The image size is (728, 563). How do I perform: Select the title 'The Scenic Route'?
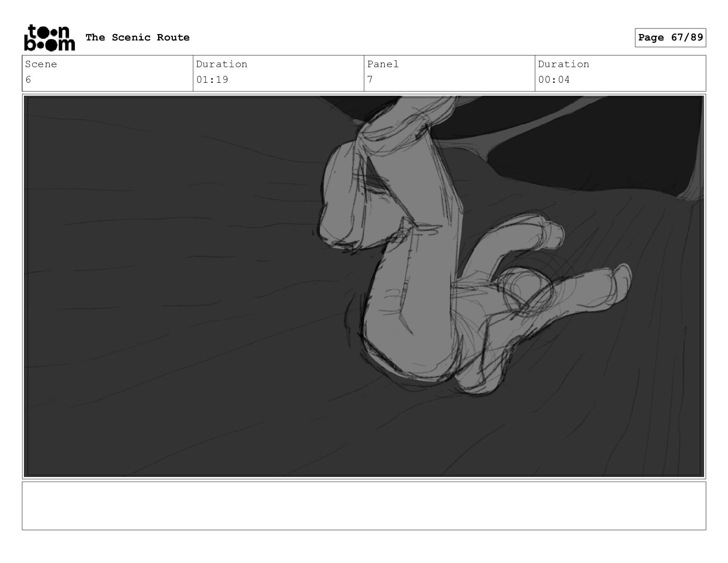click(137, 37)
